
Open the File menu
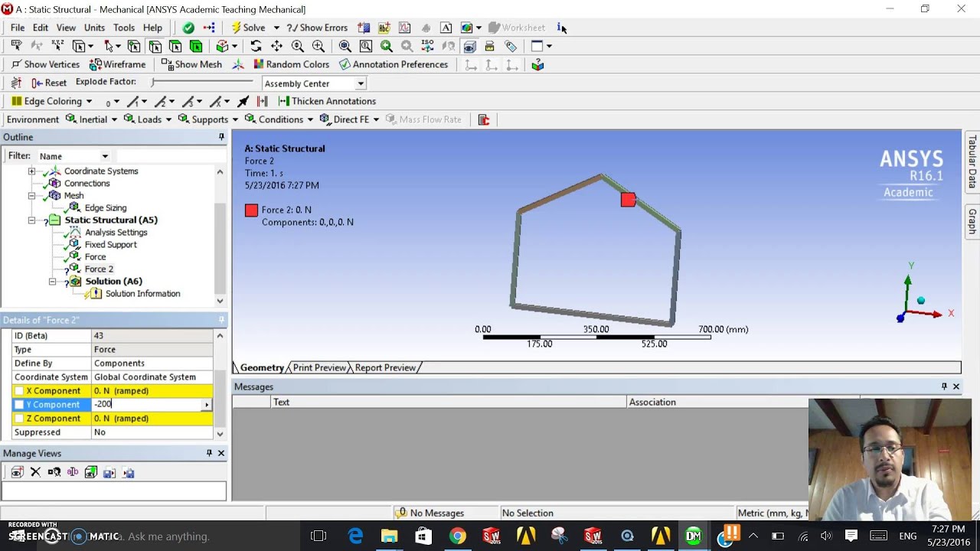click(18, 28)
